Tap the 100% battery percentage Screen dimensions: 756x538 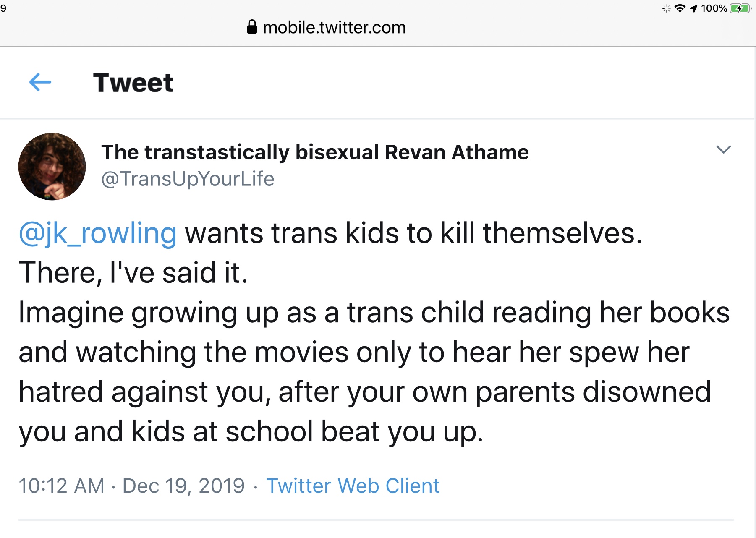(x=714, y=8)
